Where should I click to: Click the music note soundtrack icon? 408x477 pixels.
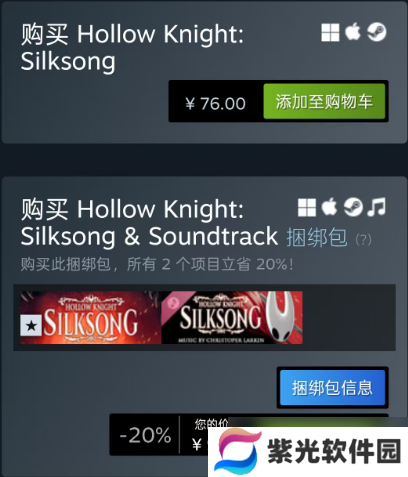pyautogui.click(x=377, y=207)
